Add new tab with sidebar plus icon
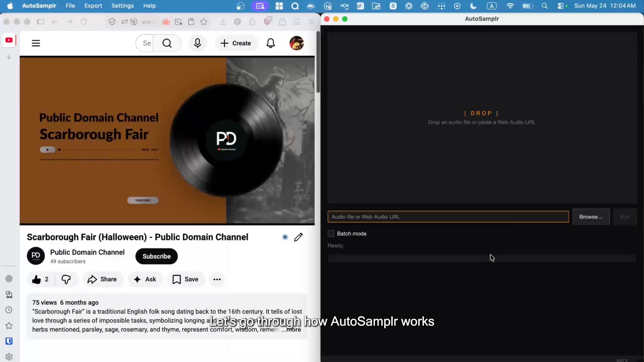Viewport: 644px width, 362px height. [9, 58]
